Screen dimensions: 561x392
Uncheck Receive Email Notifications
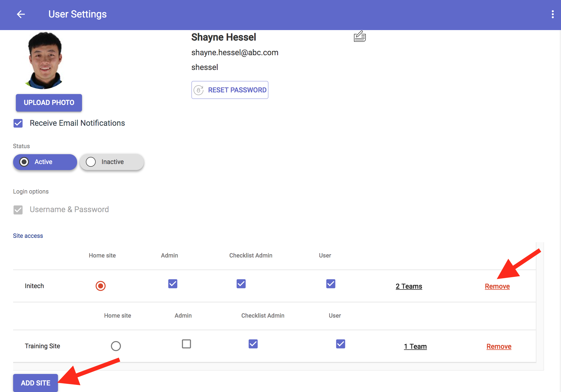click(x=18, y=123)
